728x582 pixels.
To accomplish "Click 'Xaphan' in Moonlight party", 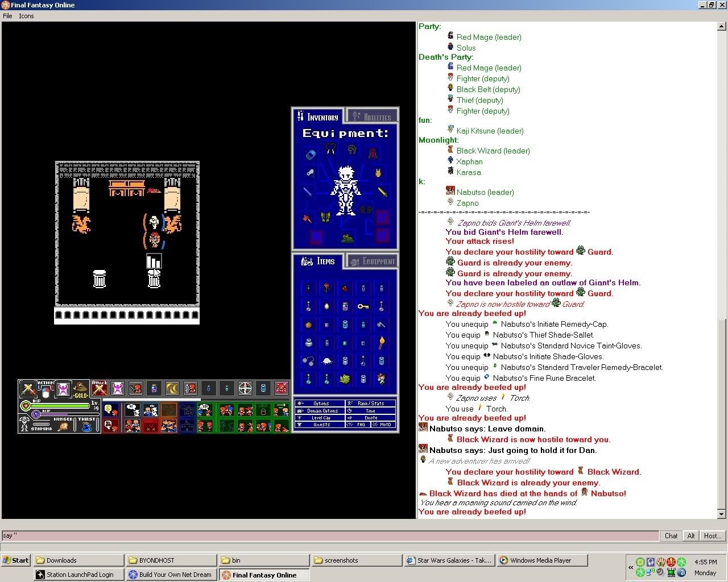I will [x=469, y=161].
